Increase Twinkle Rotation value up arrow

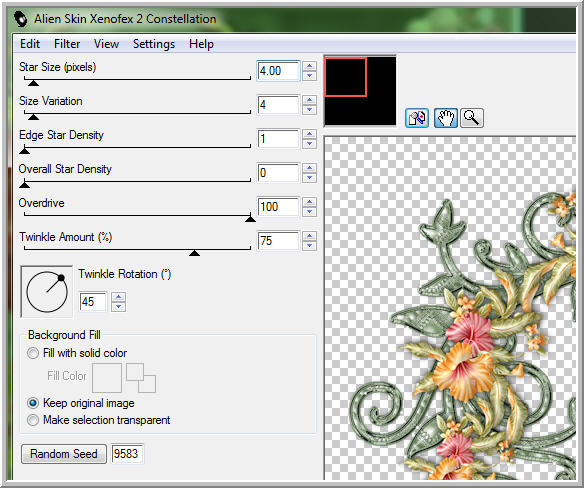[x=118, y=297]
